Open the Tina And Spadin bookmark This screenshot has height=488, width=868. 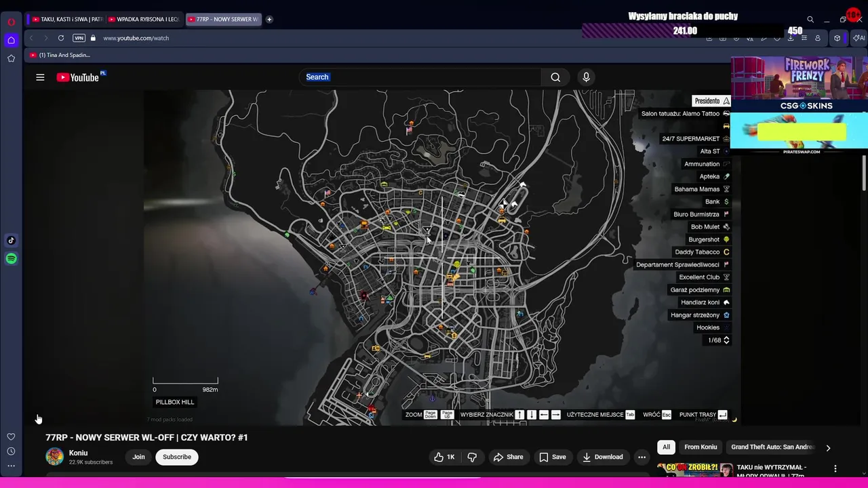coord(60,55)
